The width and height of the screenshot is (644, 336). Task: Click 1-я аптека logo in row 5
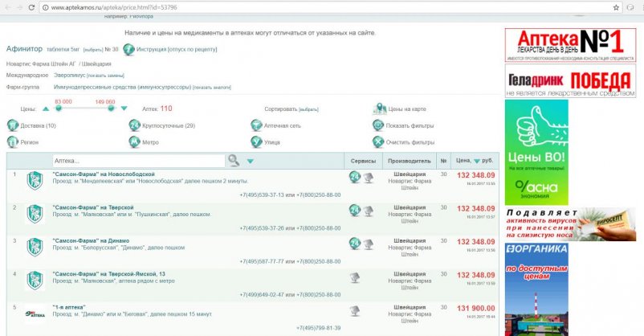(x=35, y=313)
